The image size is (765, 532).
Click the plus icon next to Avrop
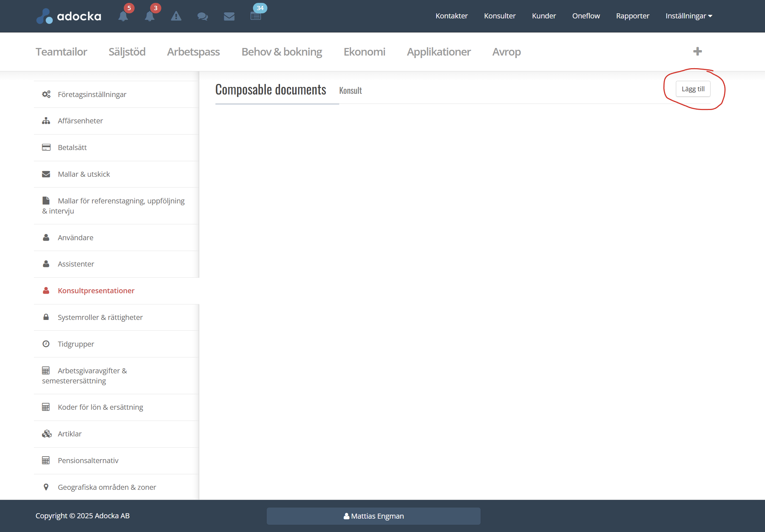click(697, 51)
